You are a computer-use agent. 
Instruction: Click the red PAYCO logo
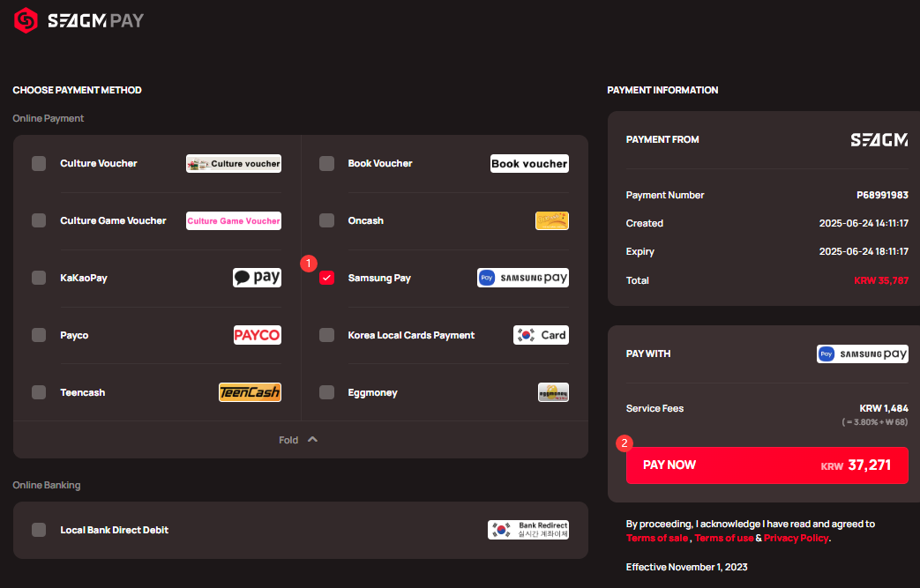tap(258, 335)
